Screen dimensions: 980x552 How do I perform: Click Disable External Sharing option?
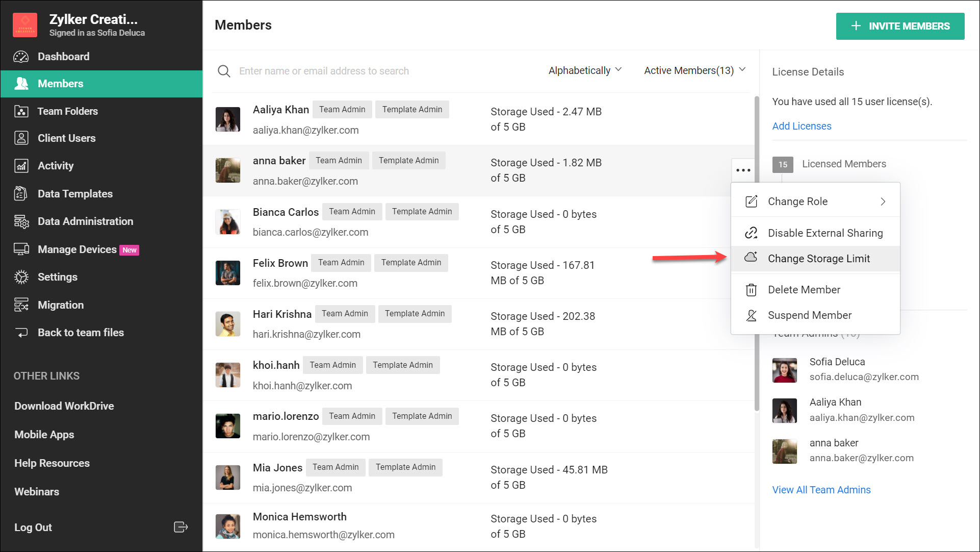click(825, 233)
